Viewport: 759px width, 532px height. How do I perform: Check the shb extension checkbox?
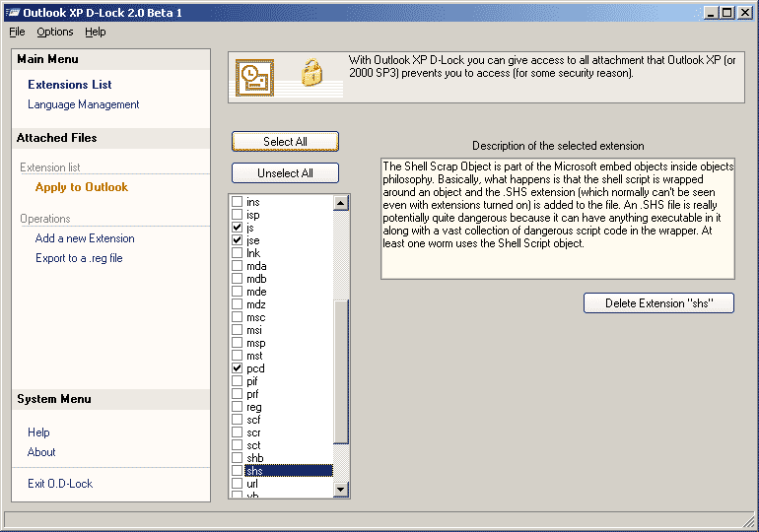pyautogui.click(x=237, y=458)
